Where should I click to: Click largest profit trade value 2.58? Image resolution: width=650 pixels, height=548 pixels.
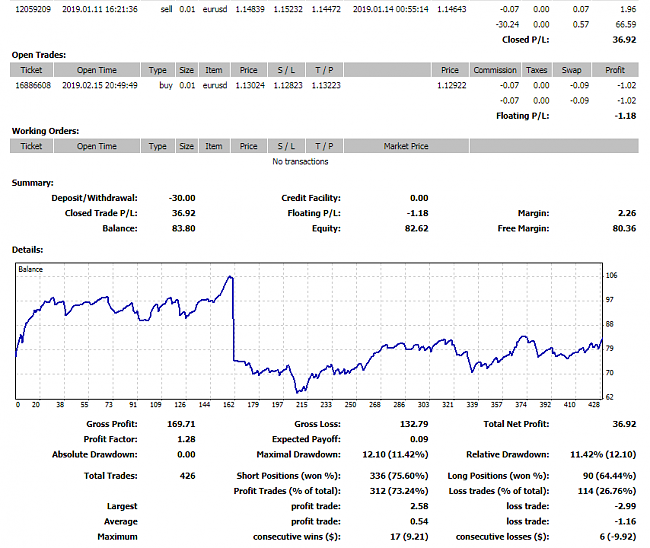[419, 507]
